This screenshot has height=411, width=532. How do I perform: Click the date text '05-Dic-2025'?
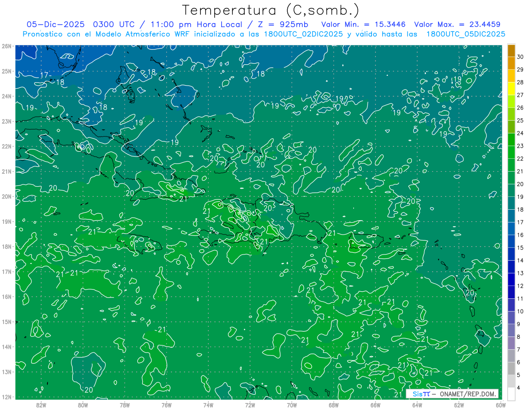[56, 24]
